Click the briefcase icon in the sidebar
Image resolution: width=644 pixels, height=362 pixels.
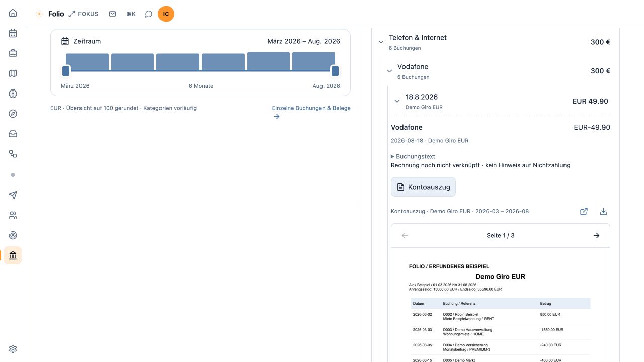[x=13, y=53]
